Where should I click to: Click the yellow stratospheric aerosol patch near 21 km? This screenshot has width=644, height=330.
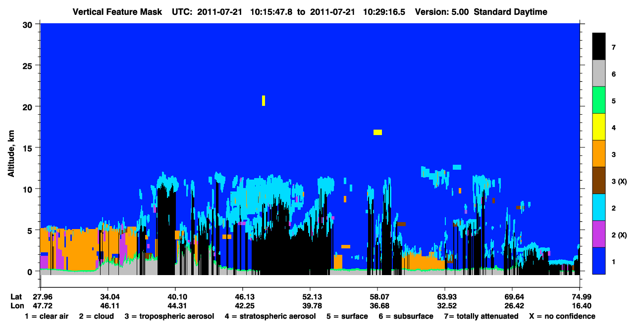[x=264, y=100]
